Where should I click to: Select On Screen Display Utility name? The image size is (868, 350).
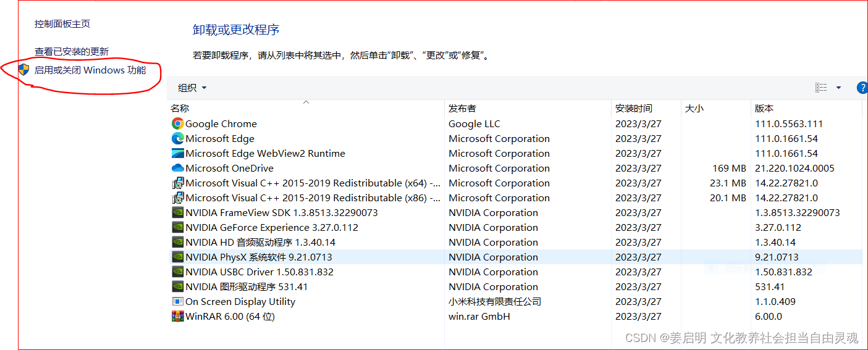tap(240, 301)
